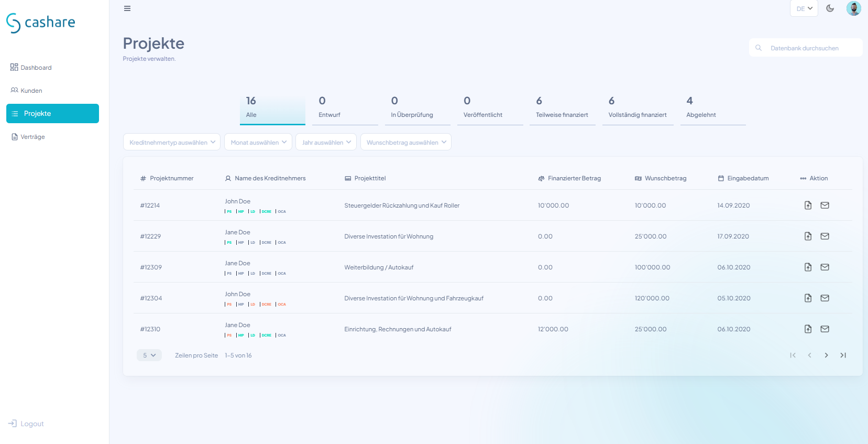Send email for project #12310
This screenshot has width=868, height=444.
(x=825, y=329)
